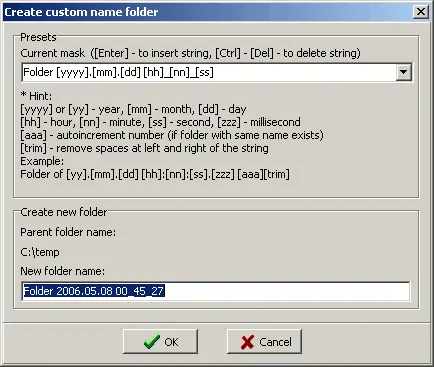Click the 'Parent folder name:' label
Screen dimensions: 434x367
pyautogui.click(x=68, y=232)
